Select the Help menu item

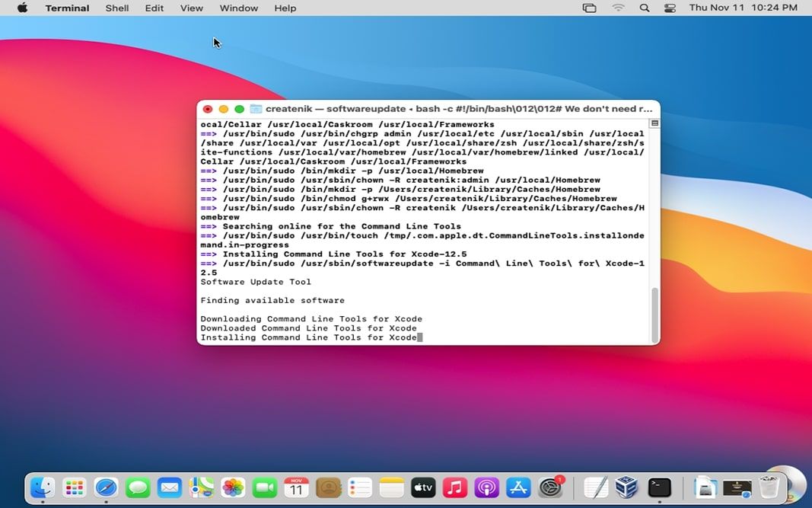pyautogui.click(x=285, y=8)
